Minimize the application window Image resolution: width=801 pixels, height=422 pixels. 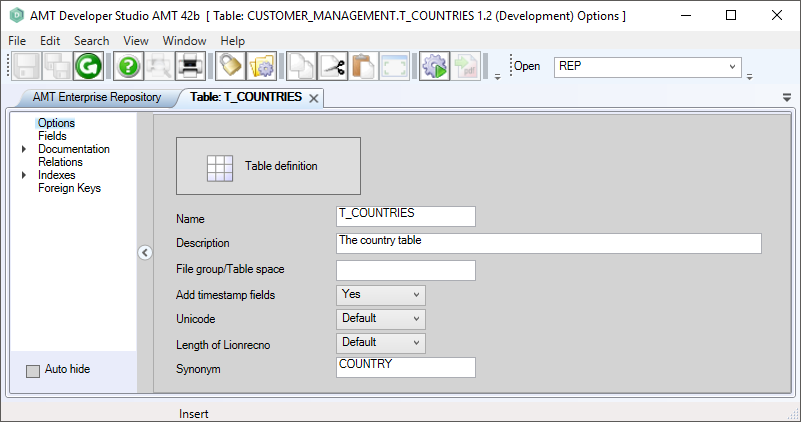[686, 15]
